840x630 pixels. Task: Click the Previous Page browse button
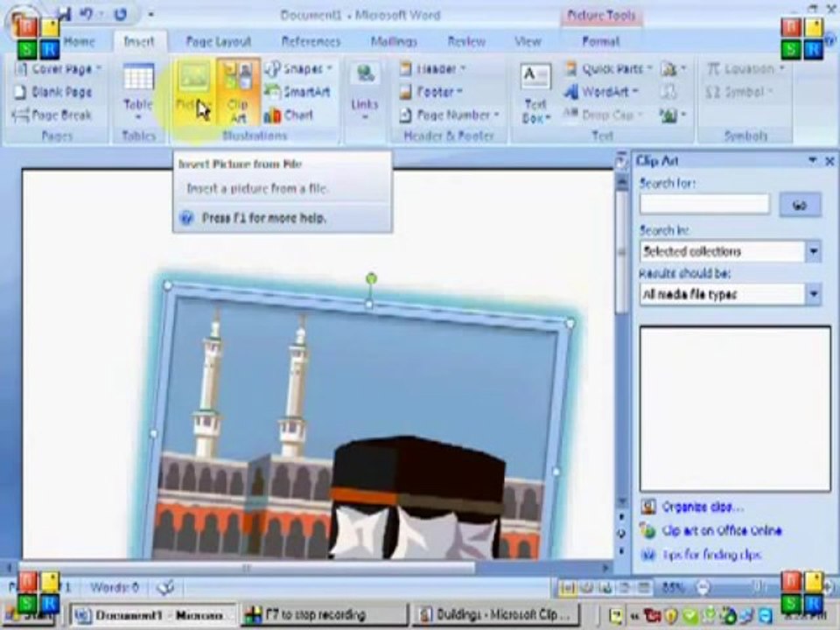click(x=621, y=517)
